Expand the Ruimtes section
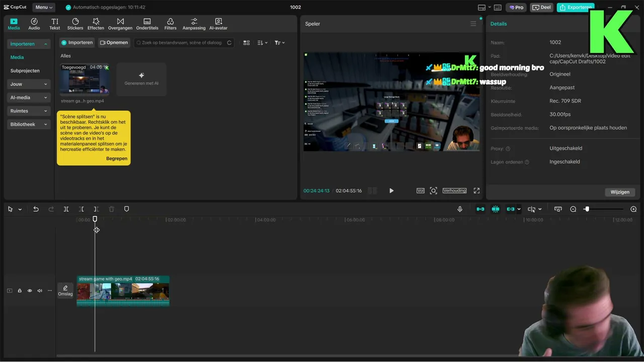This screenshot has height=362, width=644. 29,111
